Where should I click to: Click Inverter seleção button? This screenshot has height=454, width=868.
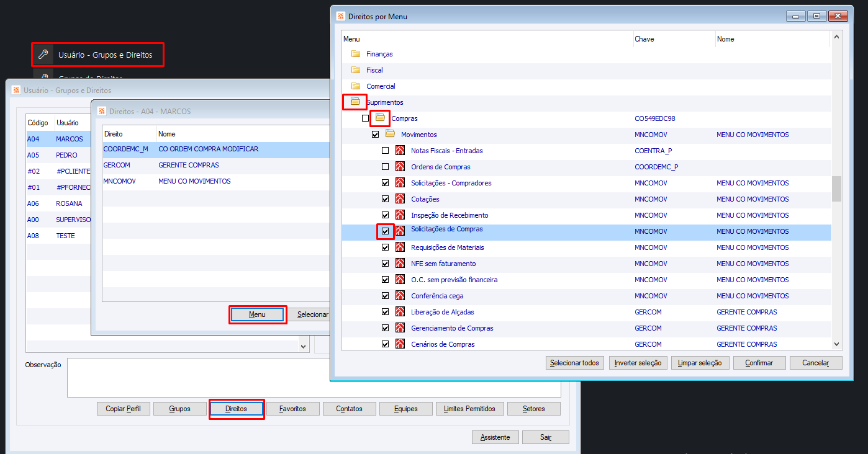tap(637, 363)
